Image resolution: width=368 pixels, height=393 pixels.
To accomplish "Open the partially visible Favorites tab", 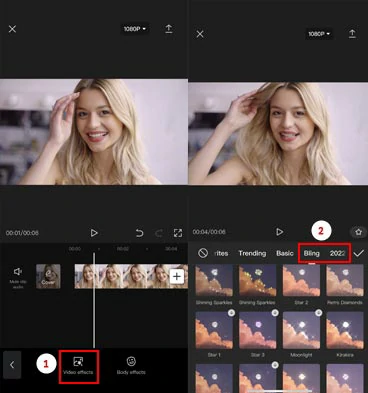I will coord(221,253).
